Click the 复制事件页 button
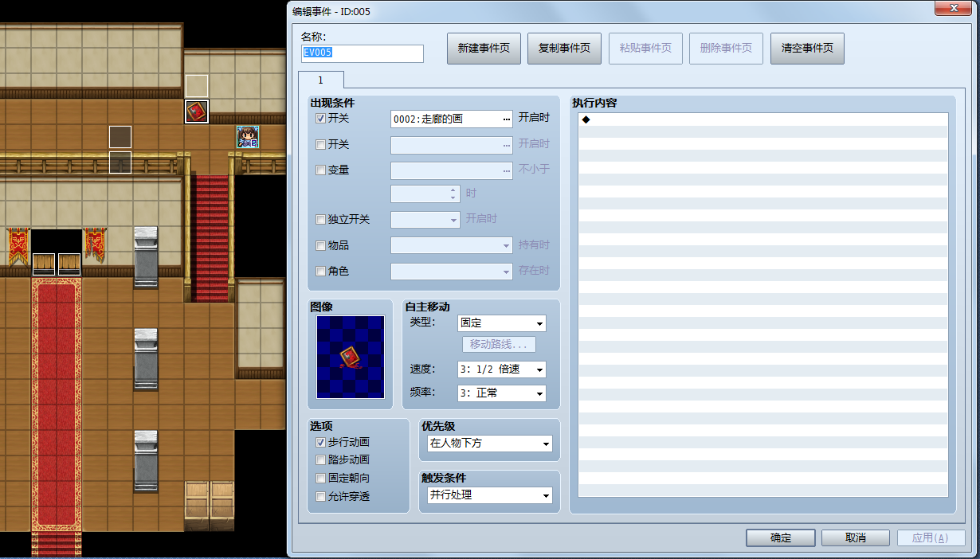Image resolution: width=980 pixels, height=559 pixels. [x=564, y=48]
